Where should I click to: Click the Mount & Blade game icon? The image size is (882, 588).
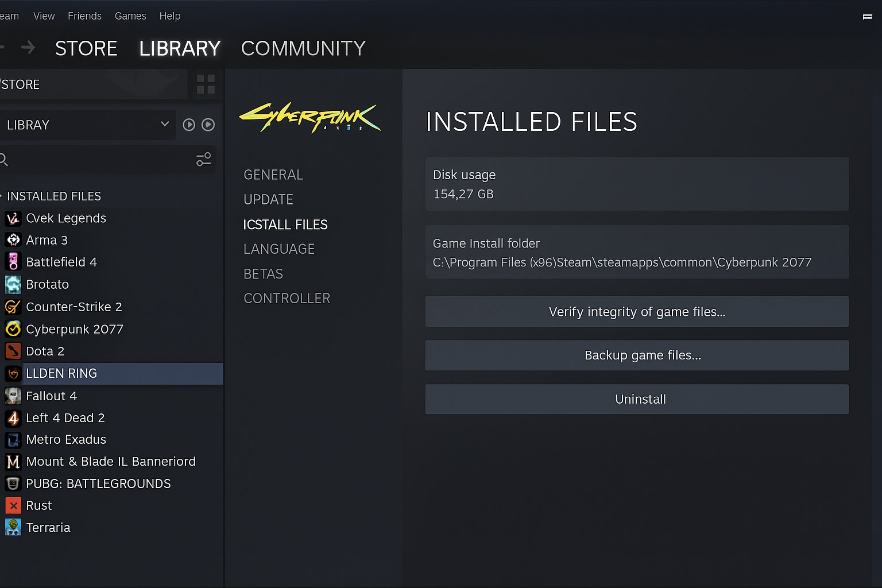13,462
